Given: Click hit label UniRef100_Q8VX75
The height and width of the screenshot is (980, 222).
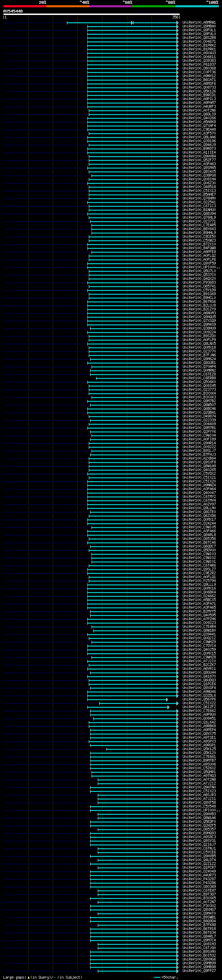Looking at the screenshot, I should click(x=199, y=734).
